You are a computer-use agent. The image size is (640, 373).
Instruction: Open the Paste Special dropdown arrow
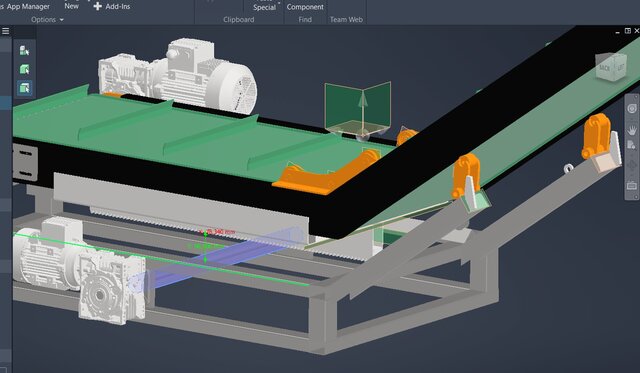pyautogui.click(x=279, y=3)
